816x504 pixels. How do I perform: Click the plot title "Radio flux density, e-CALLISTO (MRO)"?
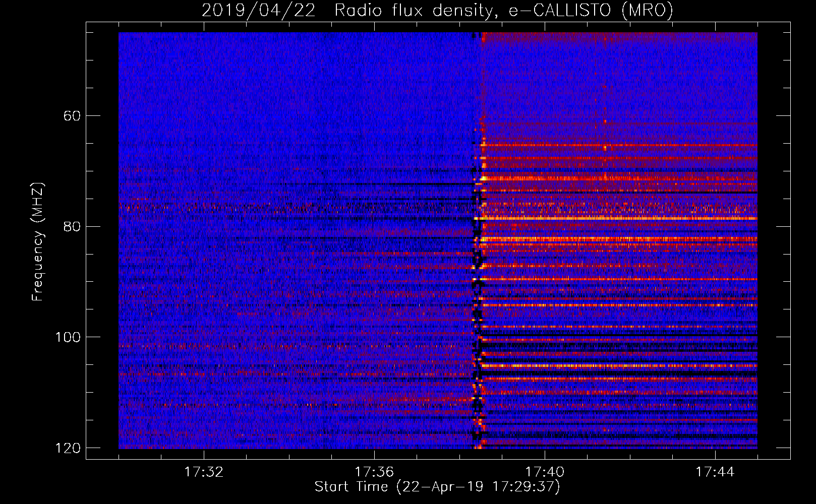(503, 11)
